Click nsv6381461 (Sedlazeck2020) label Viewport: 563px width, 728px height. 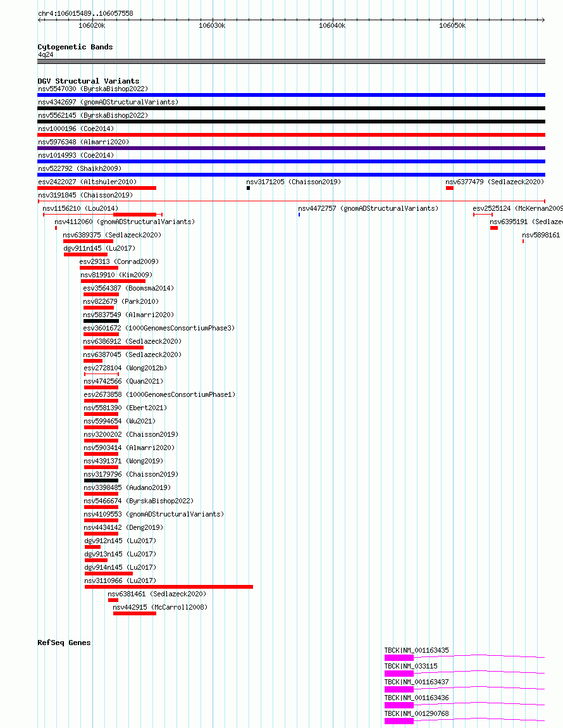157,594
